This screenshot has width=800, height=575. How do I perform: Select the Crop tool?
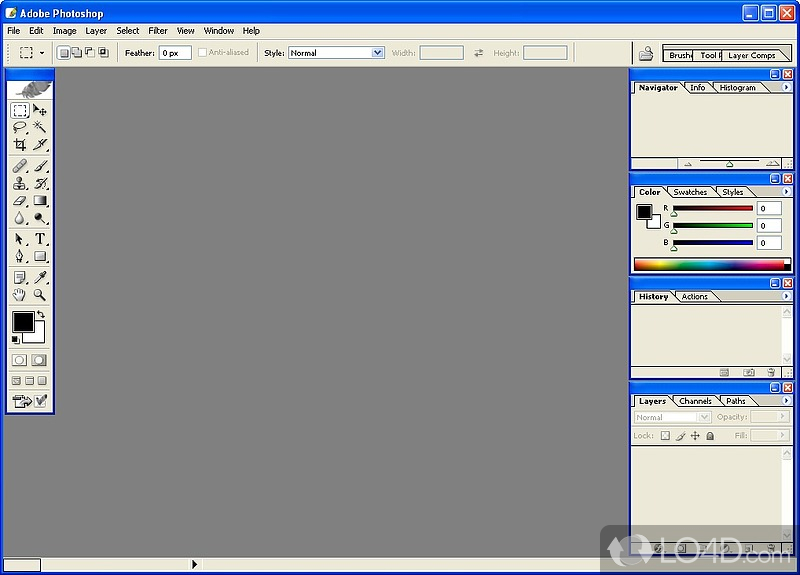(x=20, y=145)
